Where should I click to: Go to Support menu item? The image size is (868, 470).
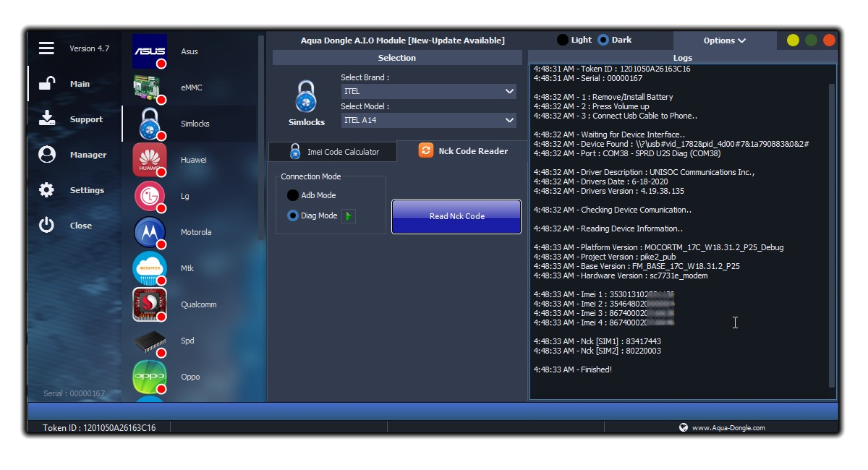(86, 119)
